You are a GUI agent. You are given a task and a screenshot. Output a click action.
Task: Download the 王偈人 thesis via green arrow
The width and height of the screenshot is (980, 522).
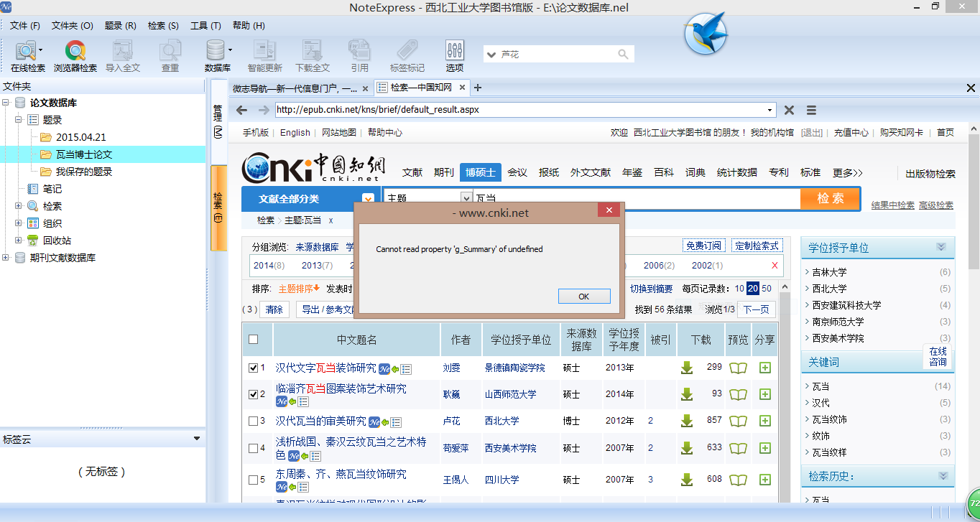687,480
